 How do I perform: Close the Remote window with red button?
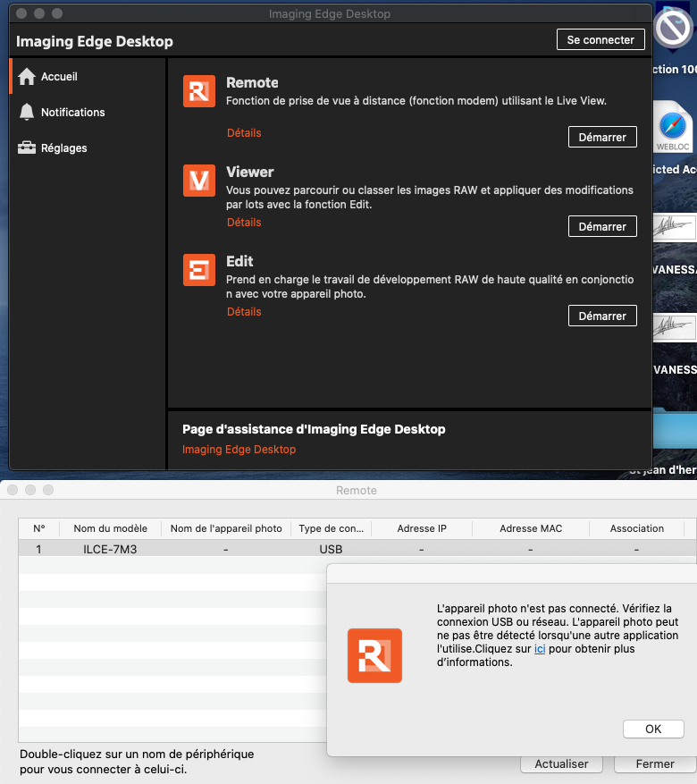(x=13, y=490)
